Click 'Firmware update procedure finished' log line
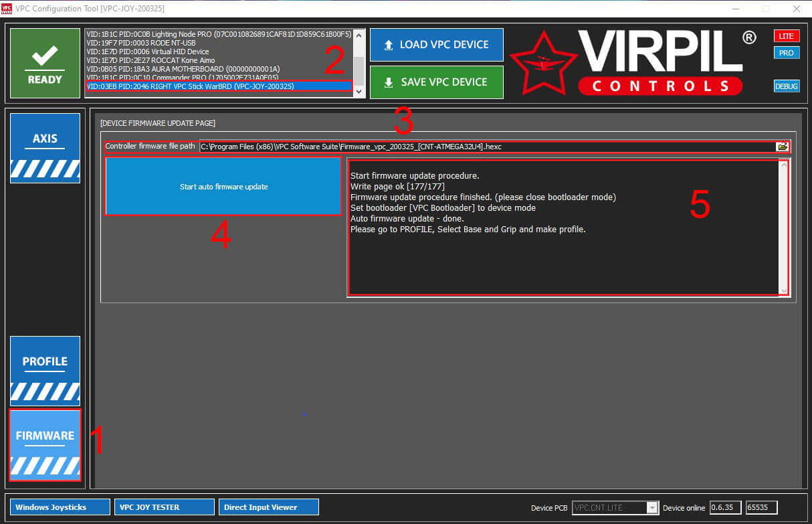Image resolution: width=812 pixels, height=524 pixels. [483, 197]
